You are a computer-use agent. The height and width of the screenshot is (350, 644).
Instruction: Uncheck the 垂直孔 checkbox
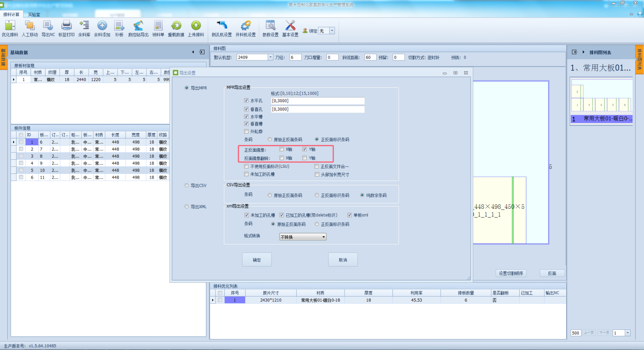pos(246,109)
